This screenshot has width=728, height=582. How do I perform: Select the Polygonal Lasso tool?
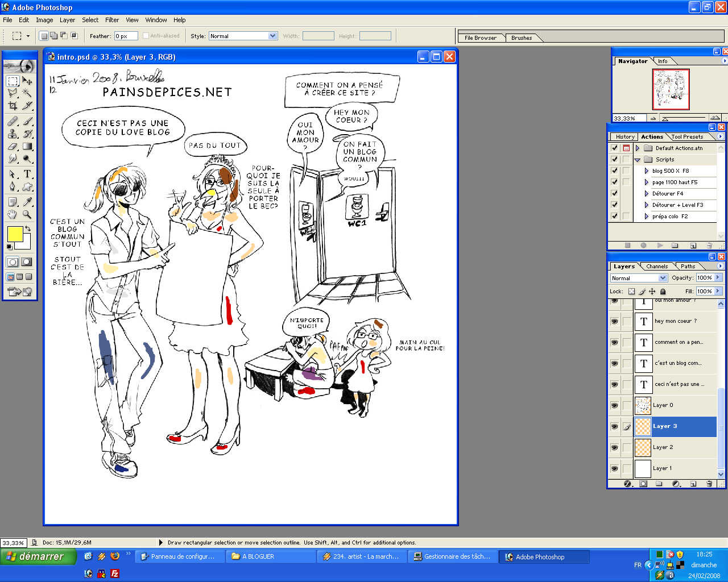[13, 93]
